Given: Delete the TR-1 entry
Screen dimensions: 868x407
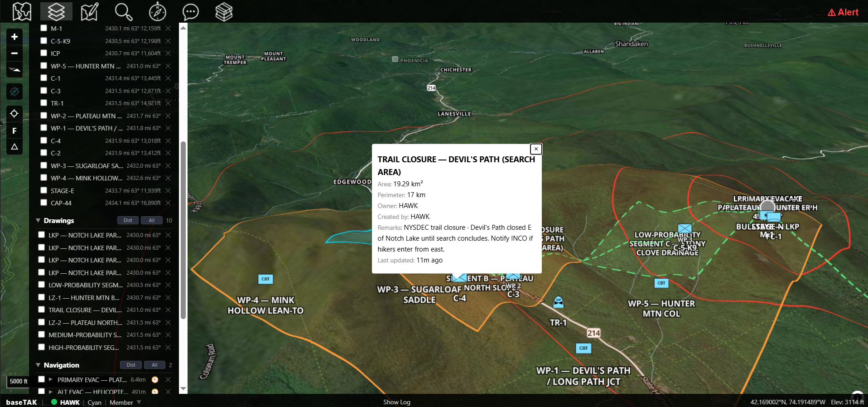Looking at the screenshot, I should click(168, 103).
